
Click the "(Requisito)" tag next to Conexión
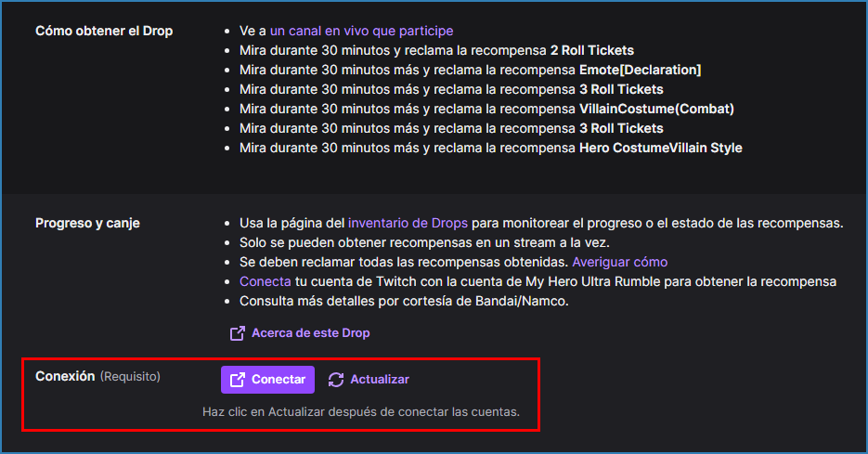coord(130,376)
